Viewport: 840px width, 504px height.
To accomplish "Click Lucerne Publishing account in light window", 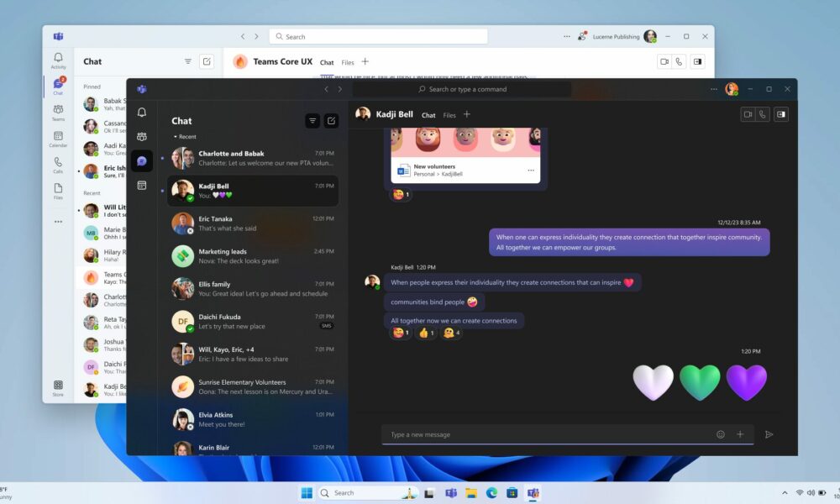I will tap(616, 36).
